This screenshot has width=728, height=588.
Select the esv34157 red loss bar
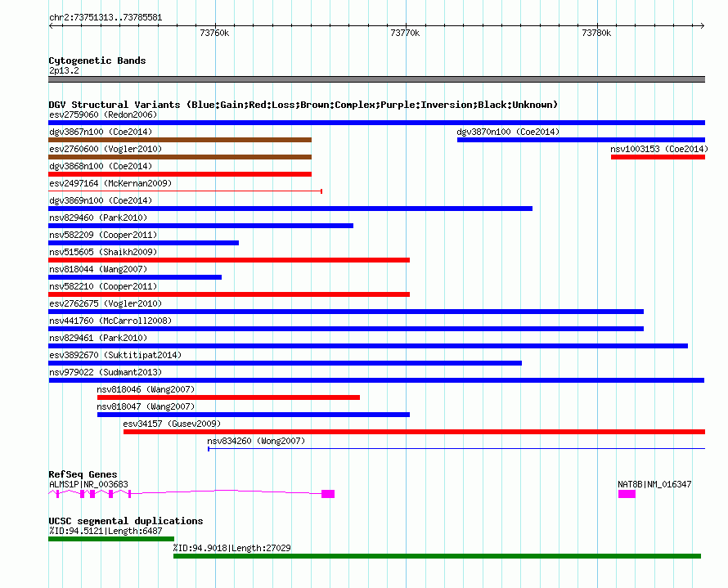[x=414, y=432]
